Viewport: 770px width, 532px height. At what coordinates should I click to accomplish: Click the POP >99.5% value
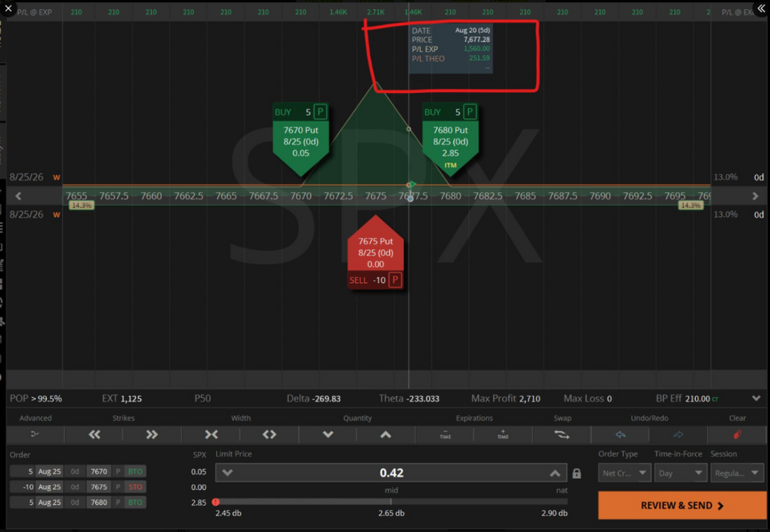(x=47, y=398)
